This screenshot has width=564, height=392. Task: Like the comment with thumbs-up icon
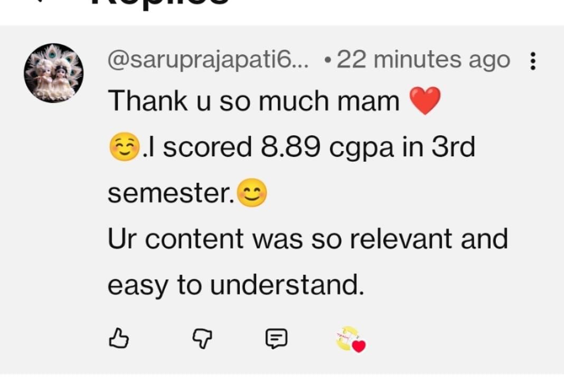(119, 339)
